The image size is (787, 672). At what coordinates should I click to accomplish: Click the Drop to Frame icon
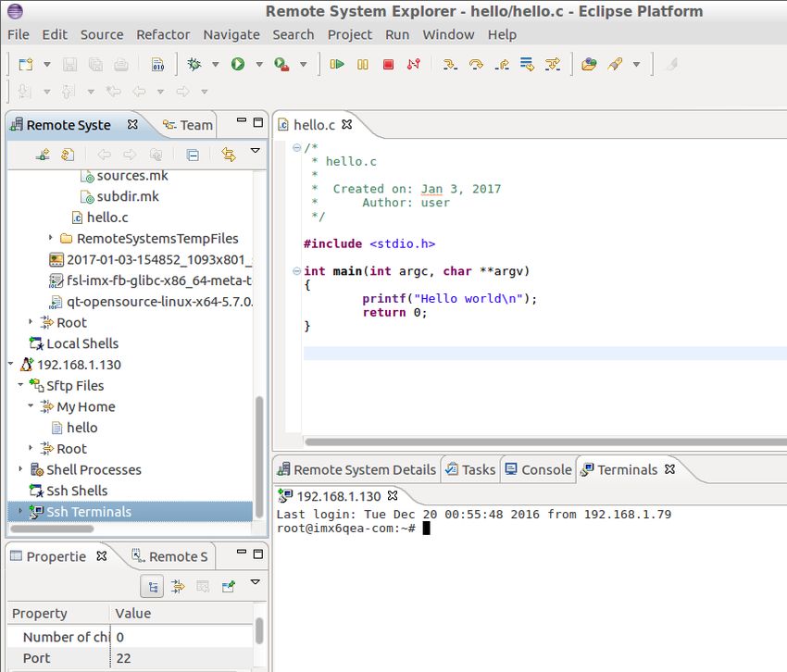pyautogui.click(x=527, y=64)
